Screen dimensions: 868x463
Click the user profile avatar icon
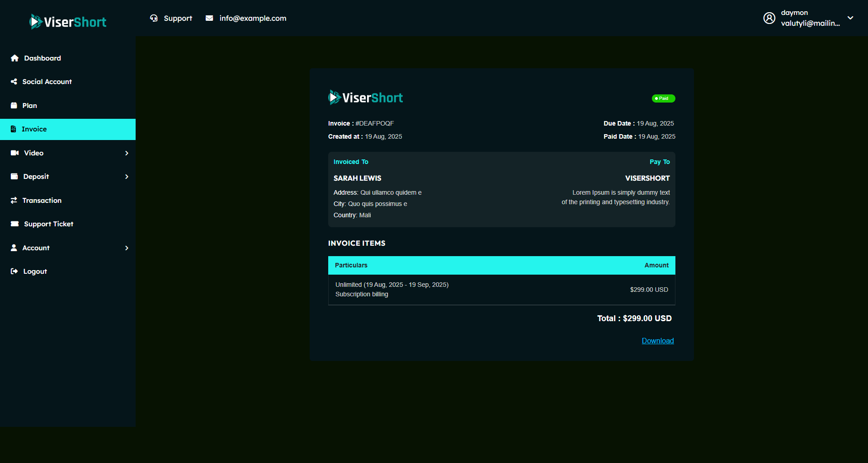coord(769,18)
